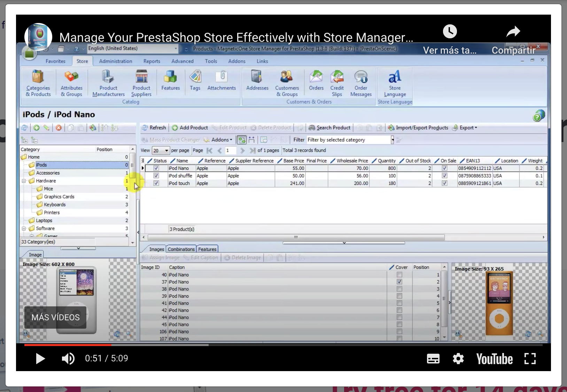Collapse the category panel splitter arrow

click(x=138, y=232)
